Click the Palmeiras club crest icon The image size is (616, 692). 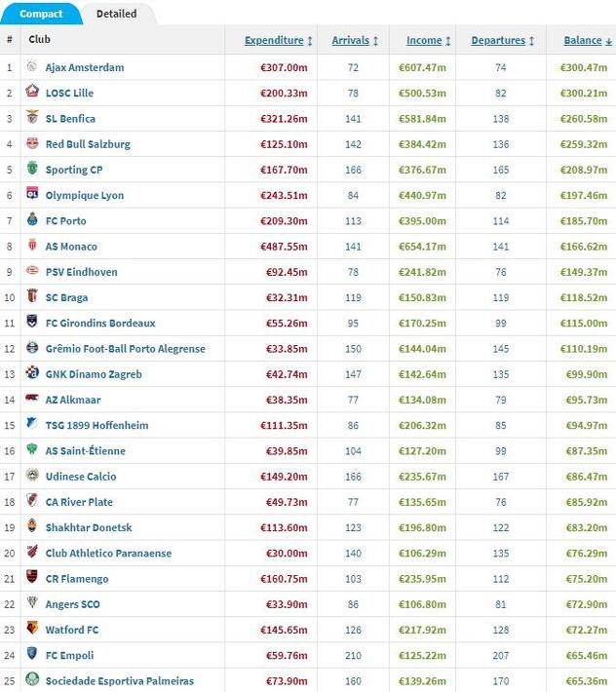(x=32, y=679)
